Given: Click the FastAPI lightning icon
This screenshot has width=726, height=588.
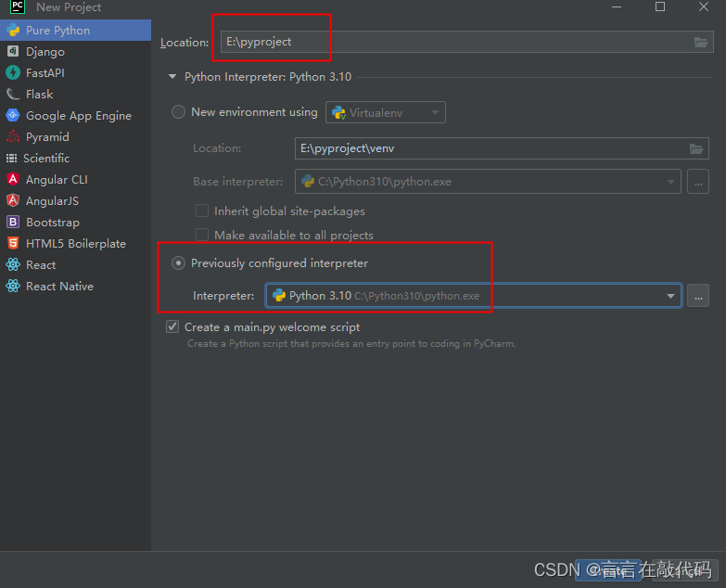Looking at the screenshot, I should [x=13, y=72].
